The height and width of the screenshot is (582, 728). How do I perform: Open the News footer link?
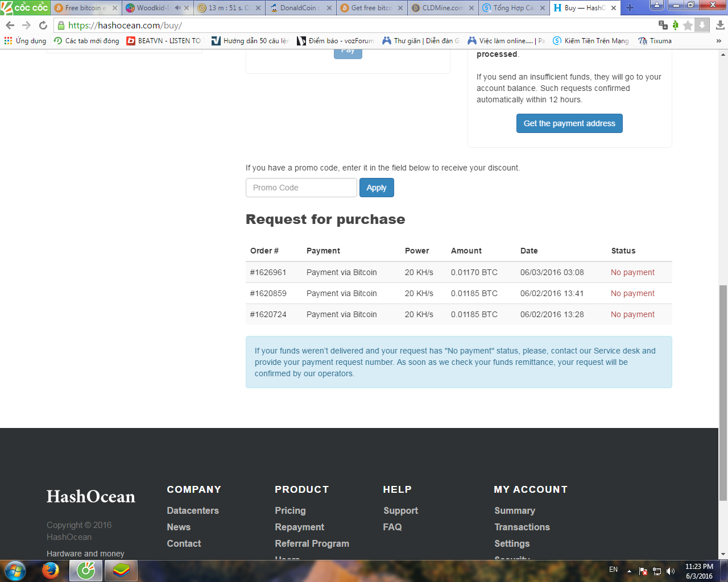(179, 527)
